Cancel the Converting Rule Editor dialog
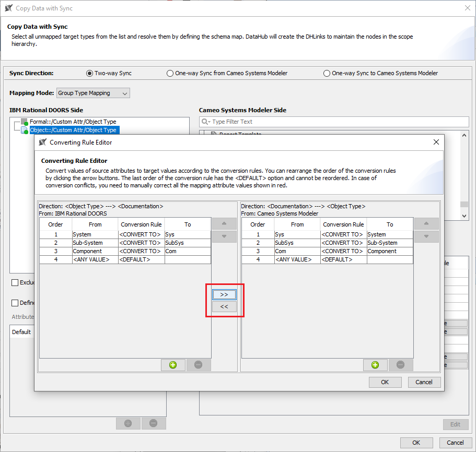476x452 pixels. 424,382
